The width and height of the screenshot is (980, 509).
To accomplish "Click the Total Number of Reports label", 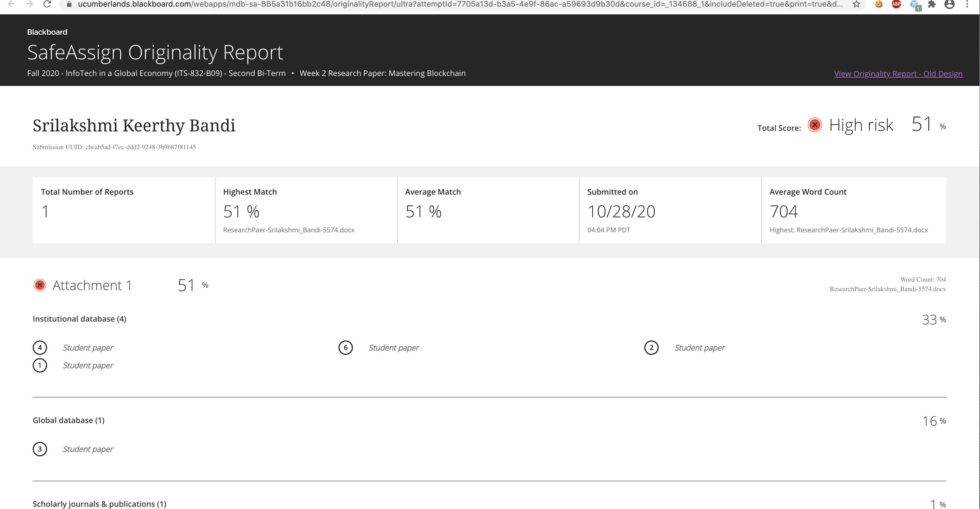I will point(87,192).
